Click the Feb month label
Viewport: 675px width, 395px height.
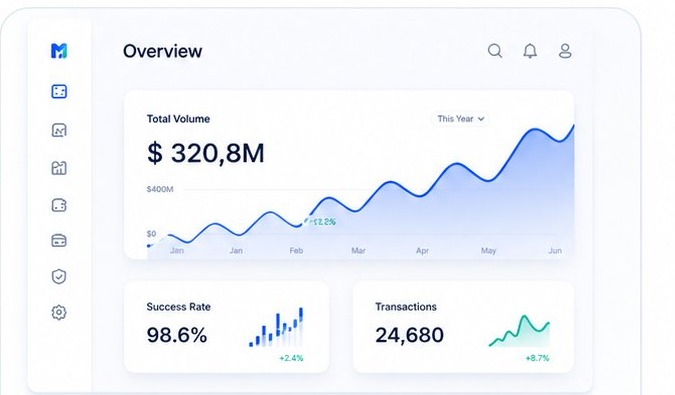(296, 250)
